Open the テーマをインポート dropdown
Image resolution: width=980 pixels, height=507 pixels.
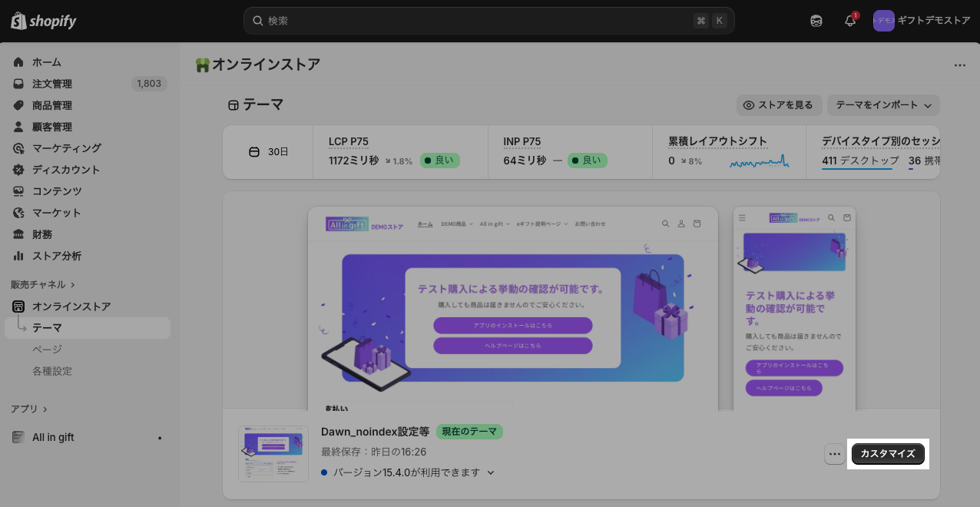pos(883,105)
